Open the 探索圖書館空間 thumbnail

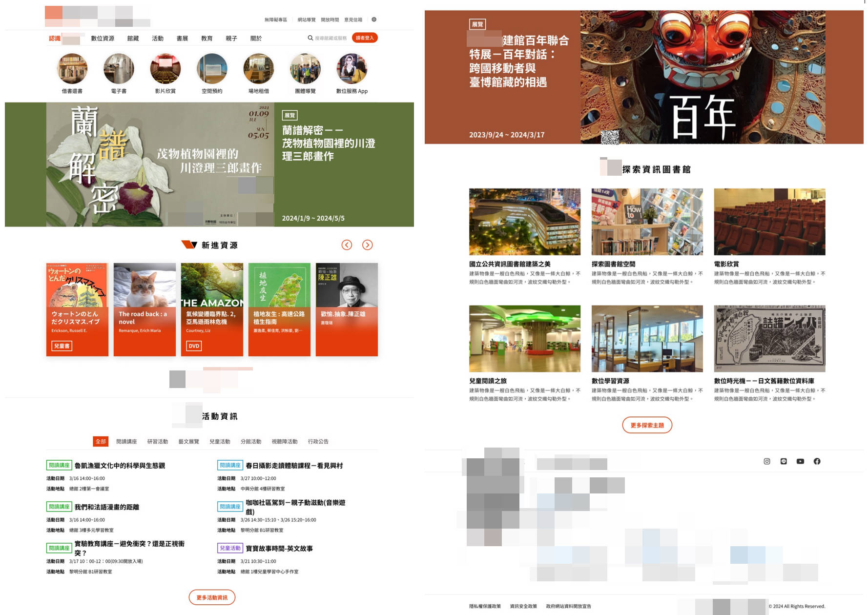coord(647,222)
